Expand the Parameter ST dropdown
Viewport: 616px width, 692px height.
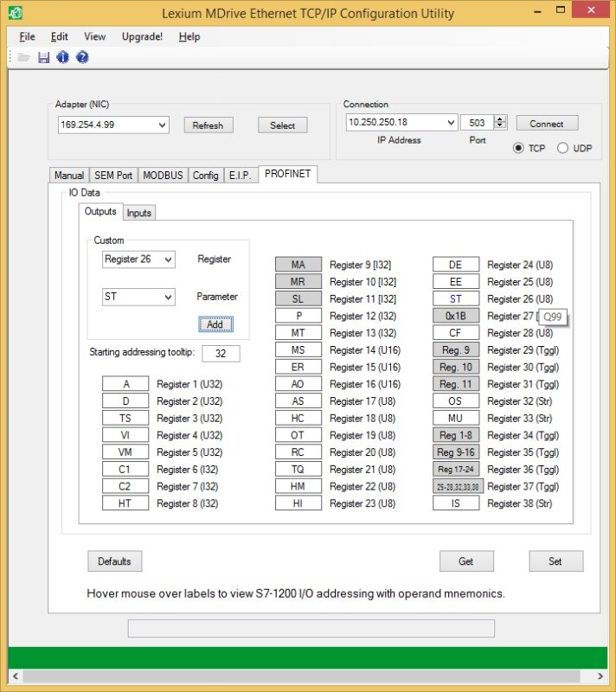point(138,297)
